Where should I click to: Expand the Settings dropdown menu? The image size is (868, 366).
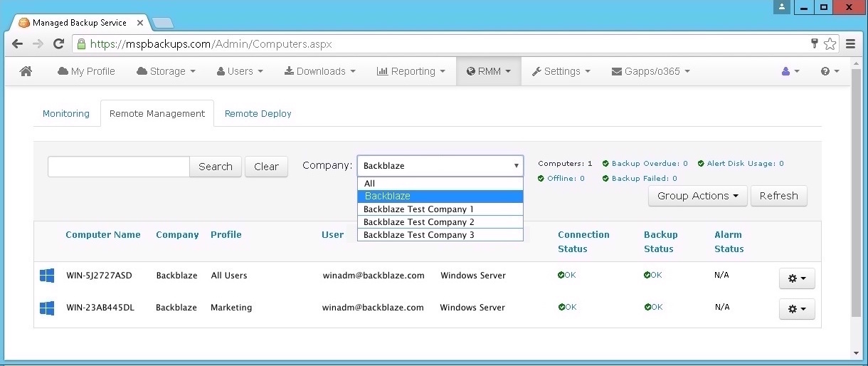coord(561,71)
